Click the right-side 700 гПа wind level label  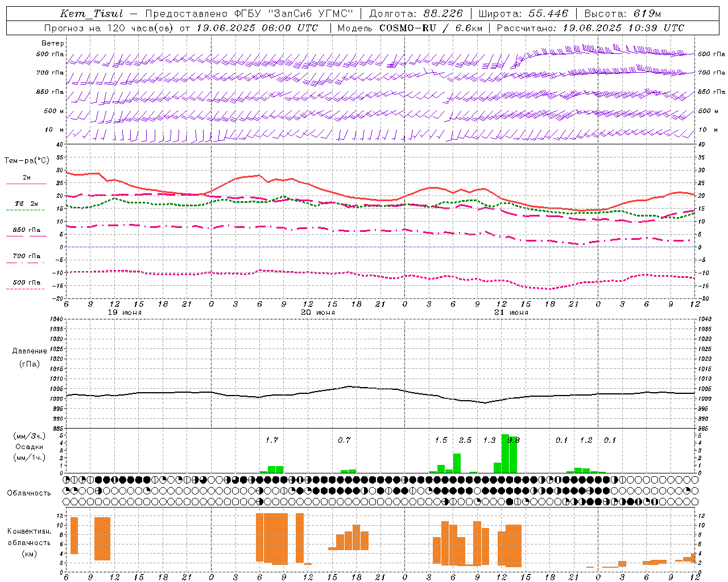712,73
